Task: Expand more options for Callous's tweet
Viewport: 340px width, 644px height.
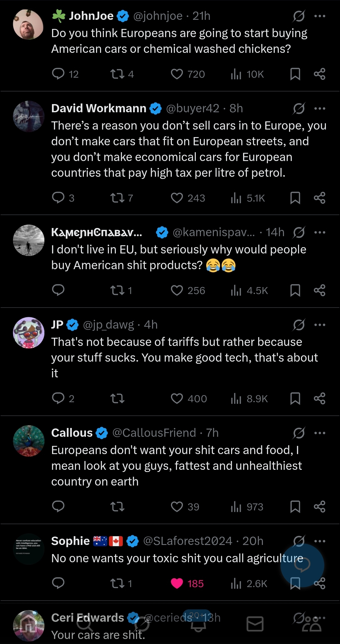Action: [320, 433]
